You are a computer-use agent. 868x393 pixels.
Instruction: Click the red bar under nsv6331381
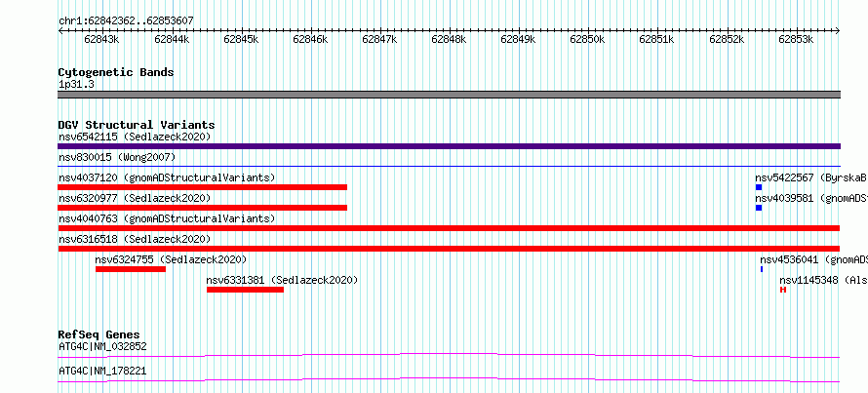point(245,290)
